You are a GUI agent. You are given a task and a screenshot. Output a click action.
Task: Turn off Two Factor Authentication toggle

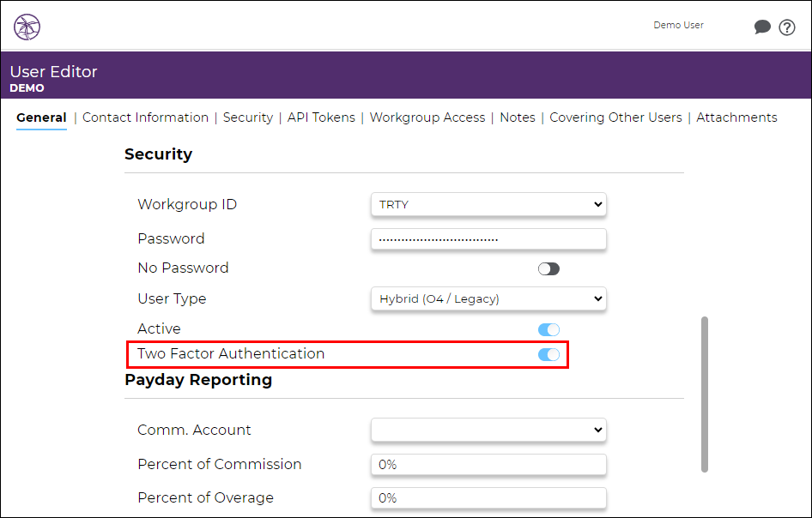(x=549, y=354)
